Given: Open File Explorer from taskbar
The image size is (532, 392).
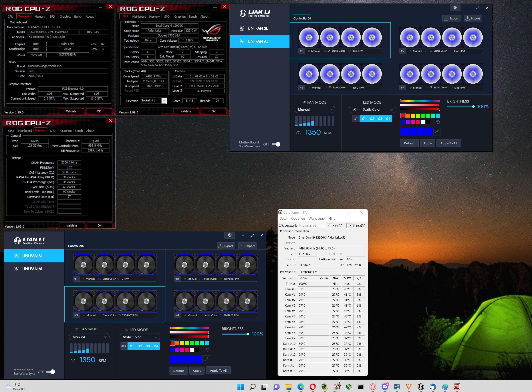Looking at the screenshot, I should point(288,387).
